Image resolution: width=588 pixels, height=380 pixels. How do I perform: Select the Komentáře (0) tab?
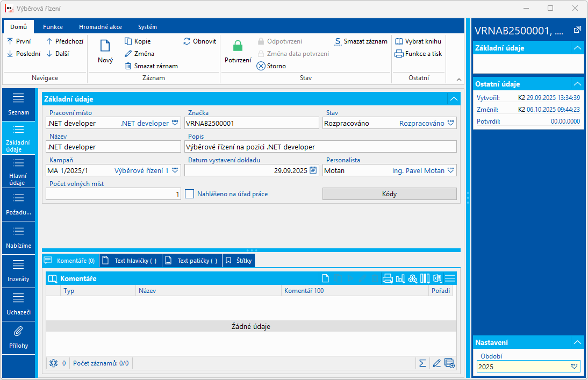[x=70, y=261]
